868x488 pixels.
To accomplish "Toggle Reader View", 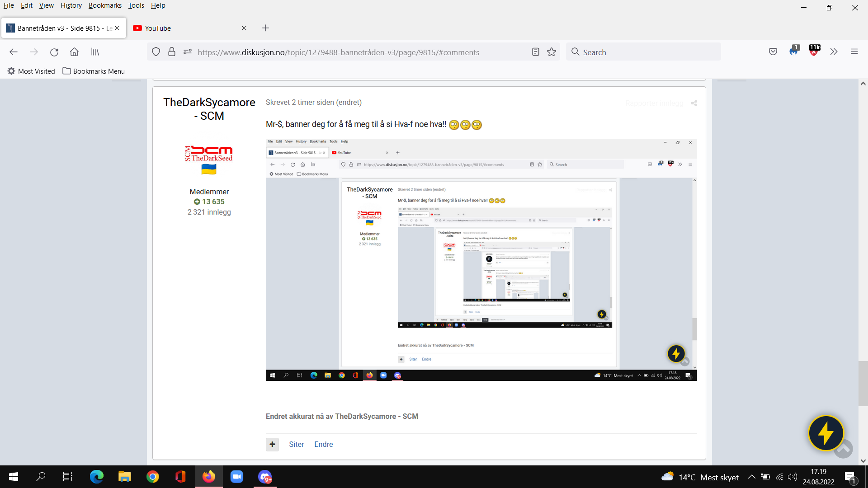I will [536, 52].
